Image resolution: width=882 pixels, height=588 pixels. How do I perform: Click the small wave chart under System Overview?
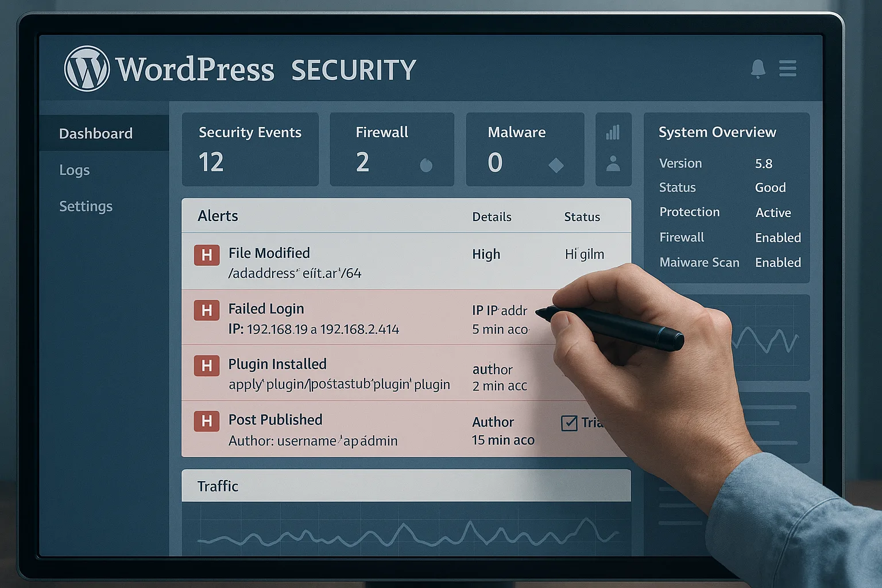767,339
